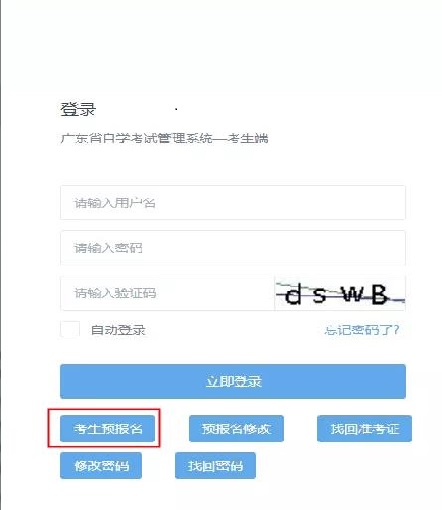Click the 立即登录 login button
442x510 pixels.
tap(233, 381)
